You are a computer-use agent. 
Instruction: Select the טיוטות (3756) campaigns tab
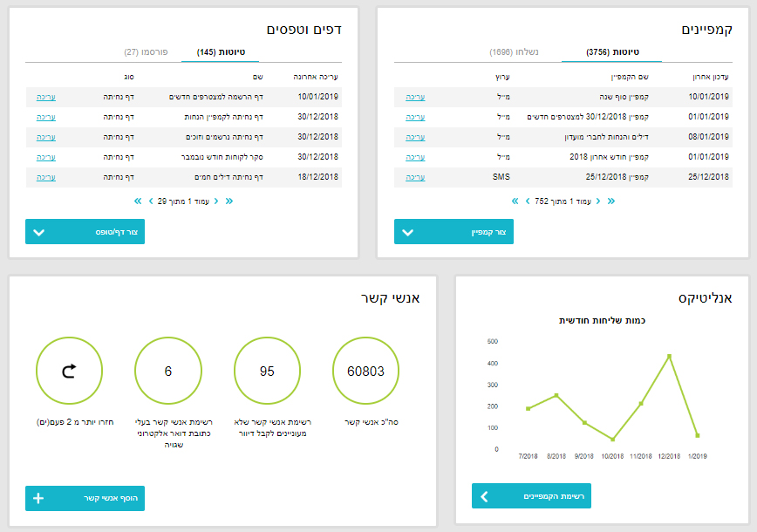pos(611,52)
